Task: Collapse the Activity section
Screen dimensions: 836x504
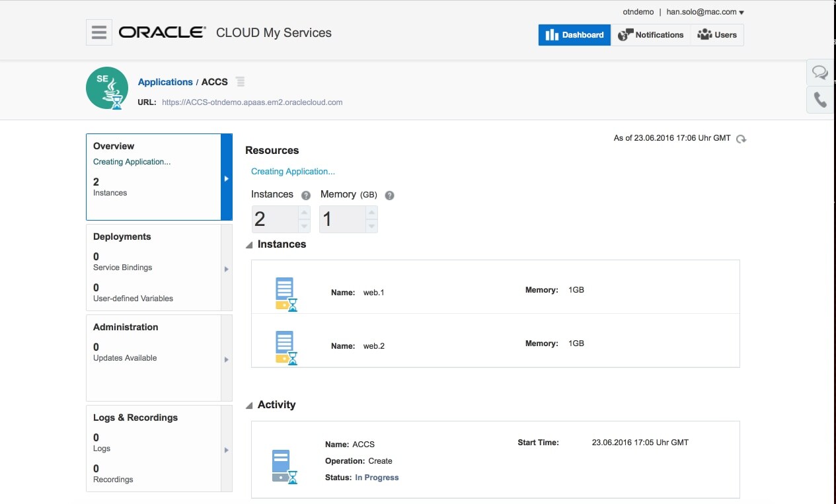Action: pos(249,406)
